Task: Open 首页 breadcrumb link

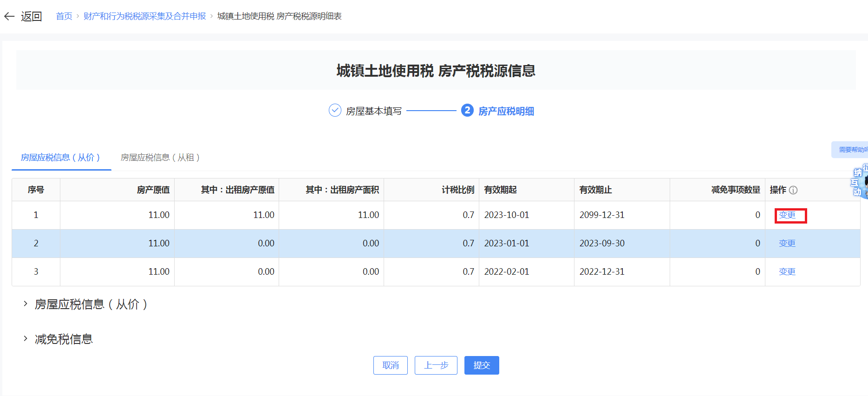Action: tap(64, 16)
